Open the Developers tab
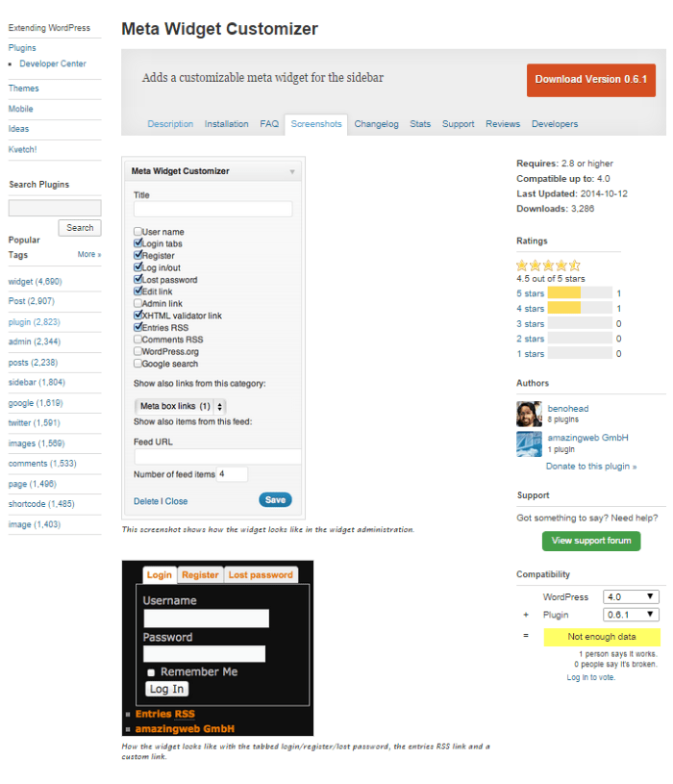673x784 pixels. click(555, 124)
